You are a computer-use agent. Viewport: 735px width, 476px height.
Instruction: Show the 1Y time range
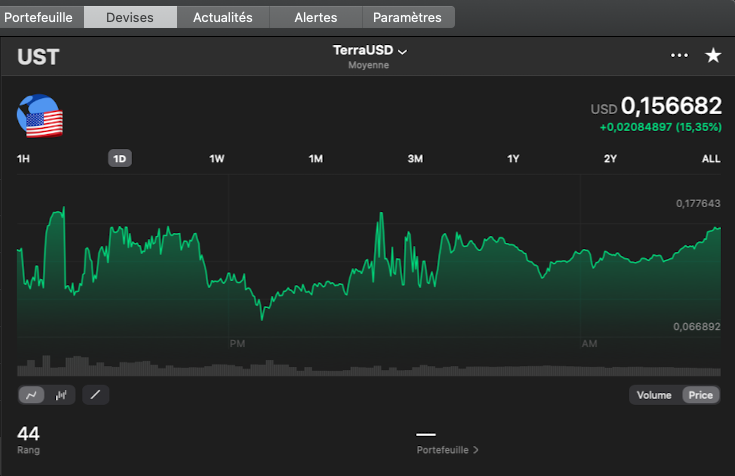[x=513, y=159]
